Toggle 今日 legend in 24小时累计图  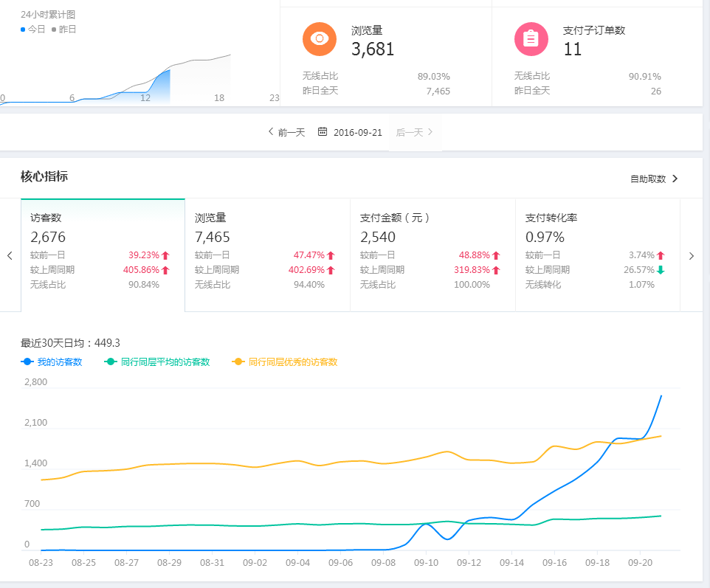pyautogui.click(x=33, y=30)
